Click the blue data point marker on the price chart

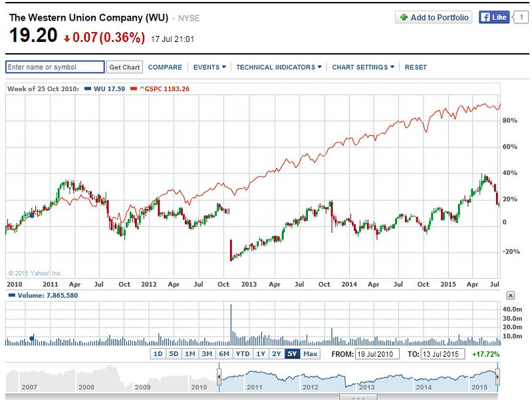click(x=32, y=215)
